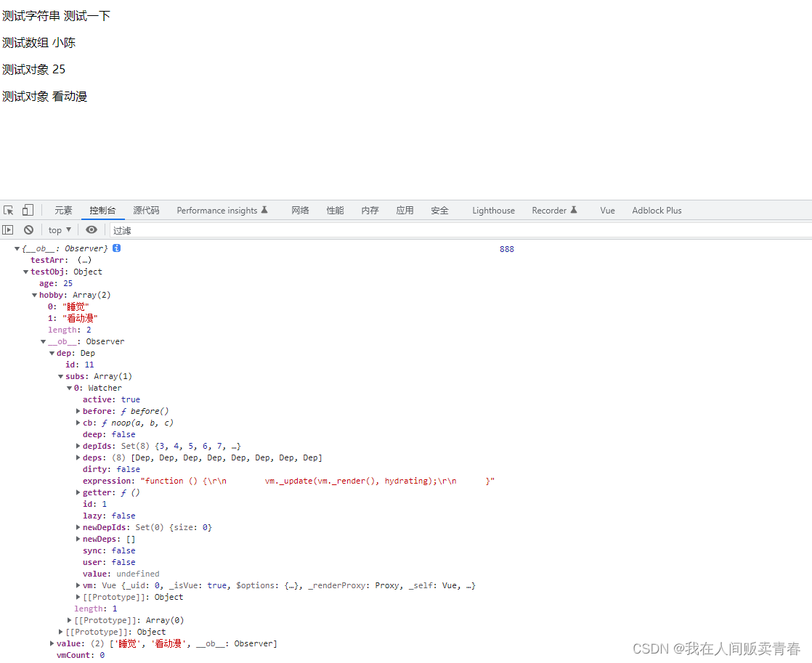Collapse the __ob__: Observer node under hobby
812x663 pixels.
[x=44, y=342]
